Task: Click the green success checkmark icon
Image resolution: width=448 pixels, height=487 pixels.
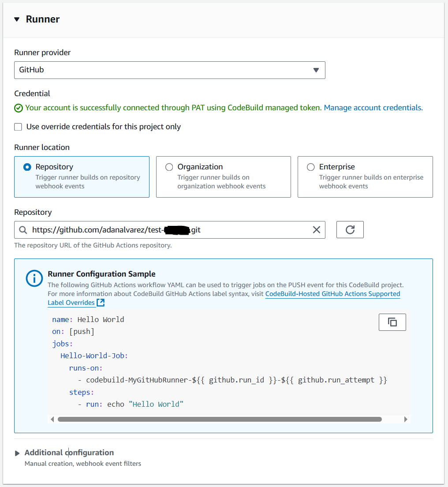Action: coord(19,108)
